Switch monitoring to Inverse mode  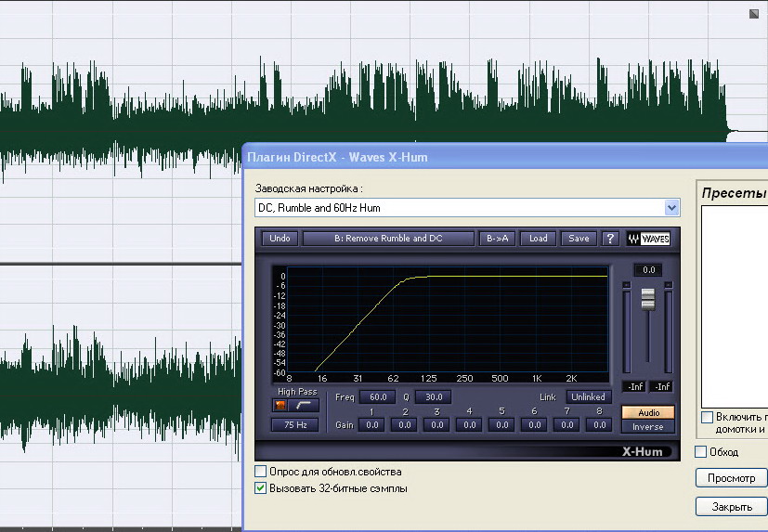click(x=648, y=427)
